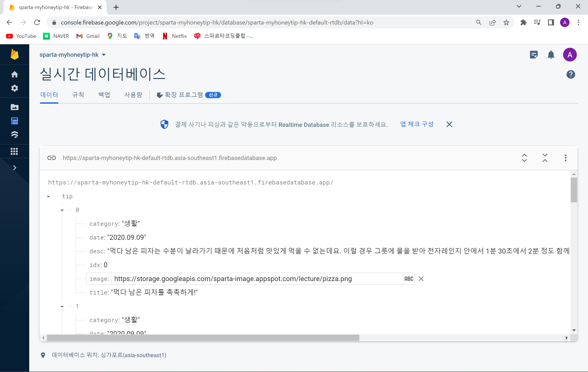Switch to the 데이터 tab
Image resolution: width=588 pixels, height=372 pixels.
[49, 95]
